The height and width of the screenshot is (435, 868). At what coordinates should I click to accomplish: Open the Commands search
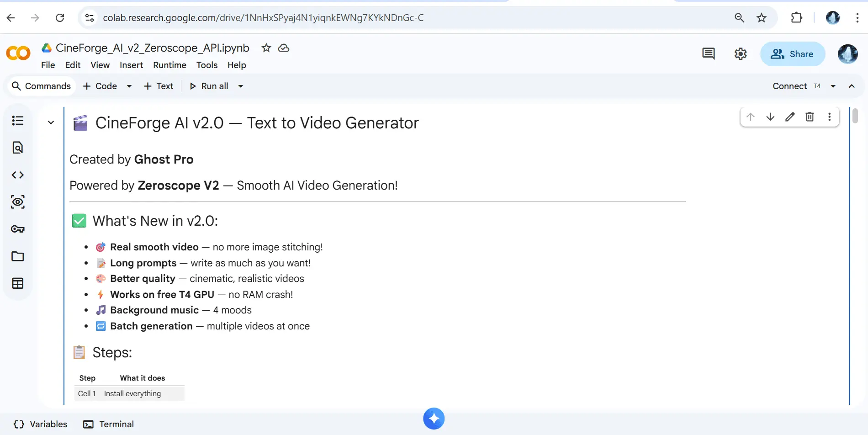click(41, 86)
